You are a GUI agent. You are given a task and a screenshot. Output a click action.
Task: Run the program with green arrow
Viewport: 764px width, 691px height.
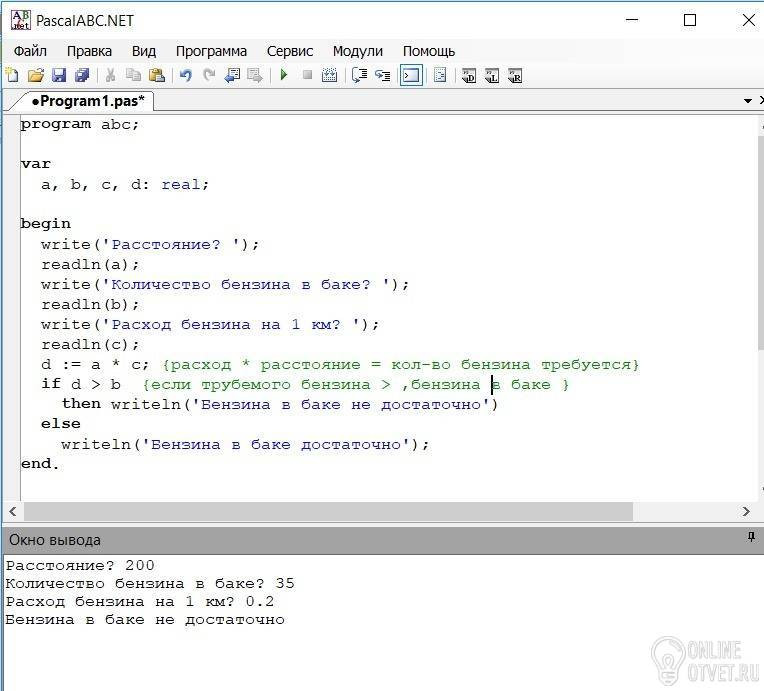tap(284, 75)
